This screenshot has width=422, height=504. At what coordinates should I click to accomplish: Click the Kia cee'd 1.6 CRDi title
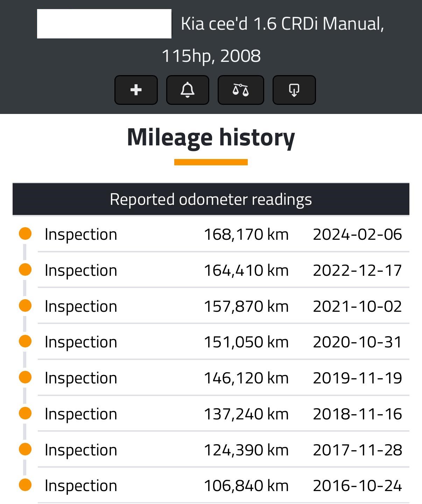pyautogui.click(x=282, y=24)
